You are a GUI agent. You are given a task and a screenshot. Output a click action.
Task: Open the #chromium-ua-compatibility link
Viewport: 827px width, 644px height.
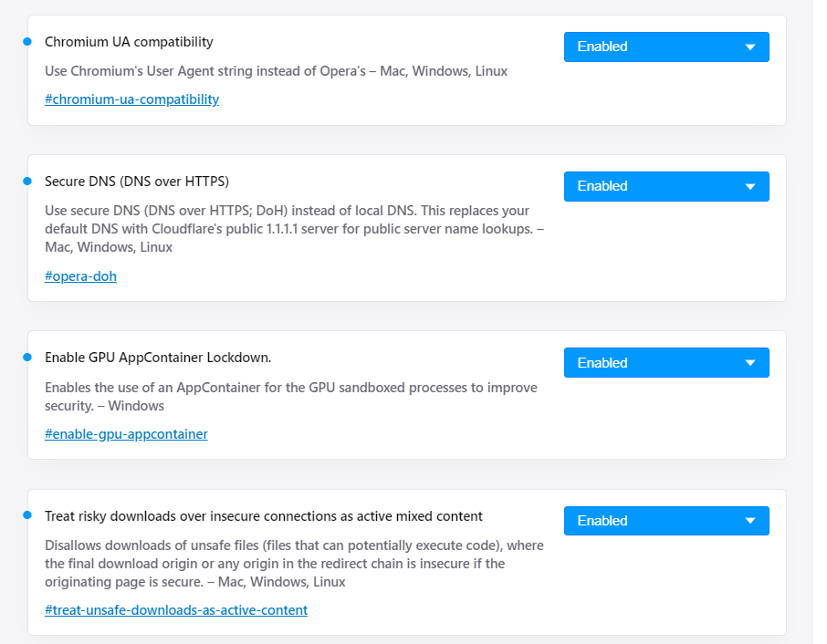tap(131, 99)
